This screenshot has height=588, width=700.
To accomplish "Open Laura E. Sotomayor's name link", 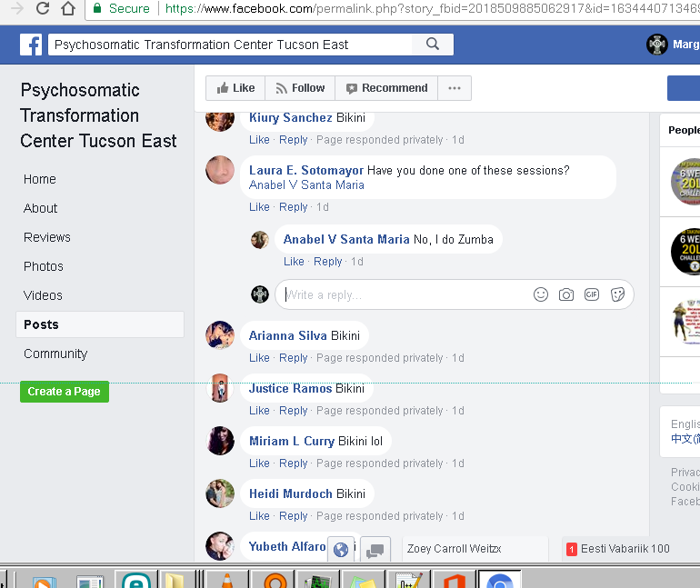I will tap(305, 170).
